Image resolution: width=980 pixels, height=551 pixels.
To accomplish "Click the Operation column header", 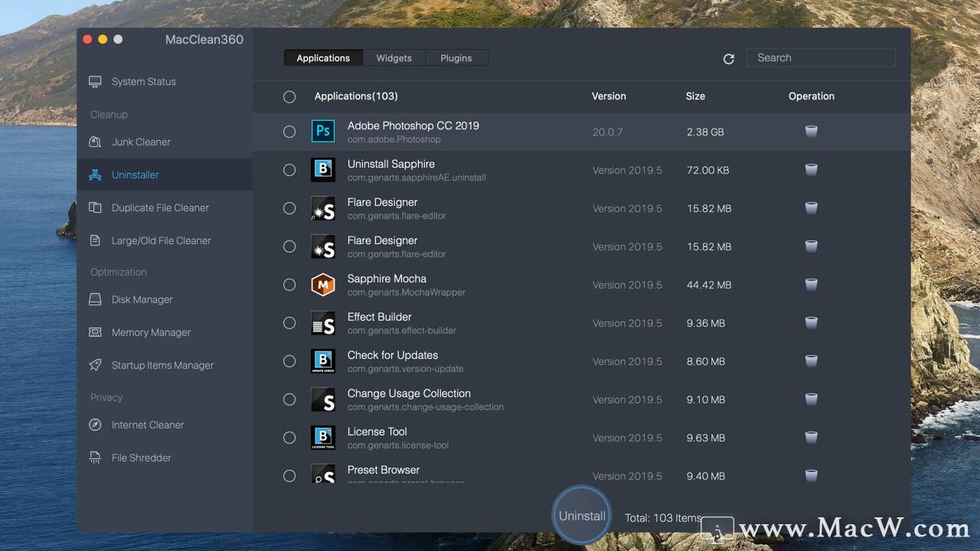I will point(812,96).
